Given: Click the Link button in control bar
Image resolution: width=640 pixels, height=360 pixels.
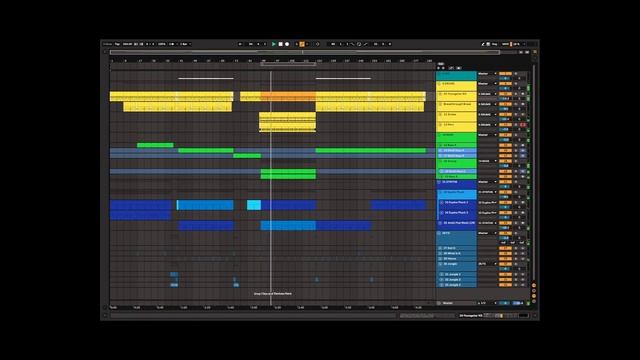Looking at the screenshot, I should click(107, 44).
